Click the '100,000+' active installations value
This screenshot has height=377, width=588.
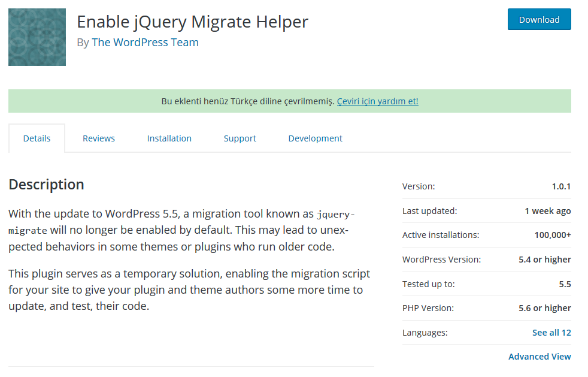pos(553,235)
